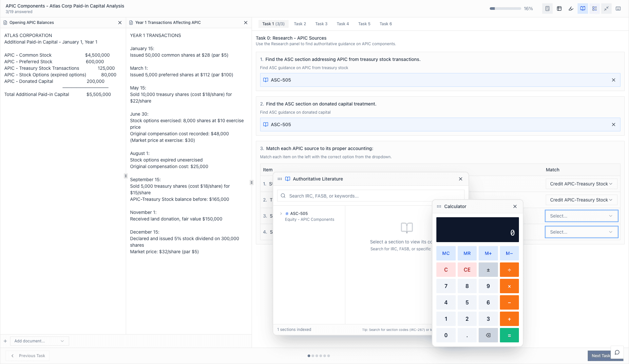Dismiss the ASC-505 answer for question 1
The image size is (629, 364).
tap(613, 80)
